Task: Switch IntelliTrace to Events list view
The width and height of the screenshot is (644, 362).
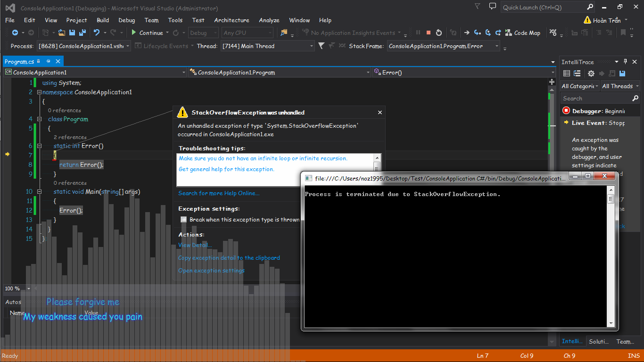Action: (x=567, y=74)
